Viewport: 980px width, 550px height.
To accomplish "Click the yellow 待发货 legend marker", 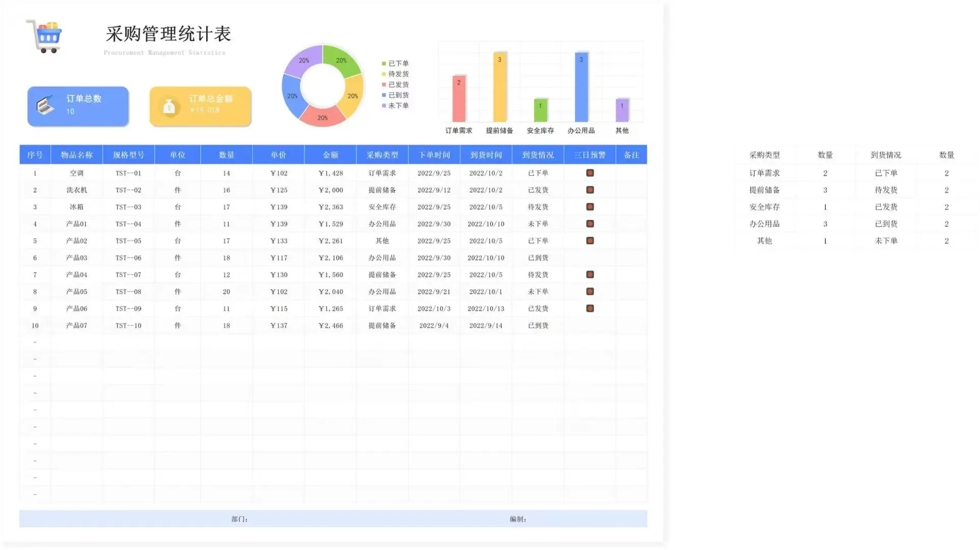I will click(x=384, y=74).
